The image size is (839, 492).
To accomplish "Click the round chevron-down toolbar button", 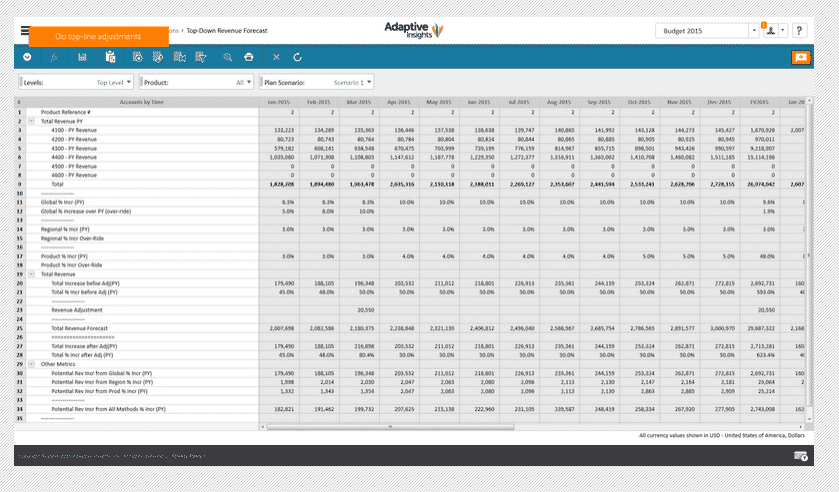I will coord(27,58).
